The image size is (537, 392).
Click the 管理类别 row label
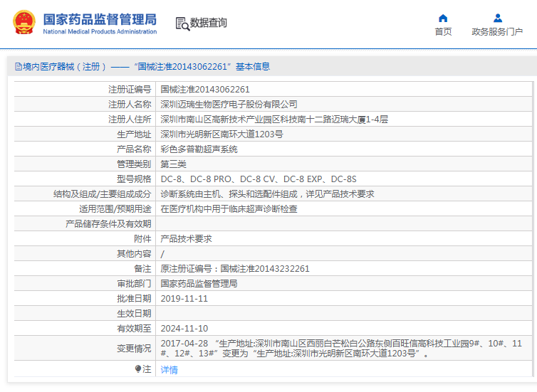(x=134, y=164)
